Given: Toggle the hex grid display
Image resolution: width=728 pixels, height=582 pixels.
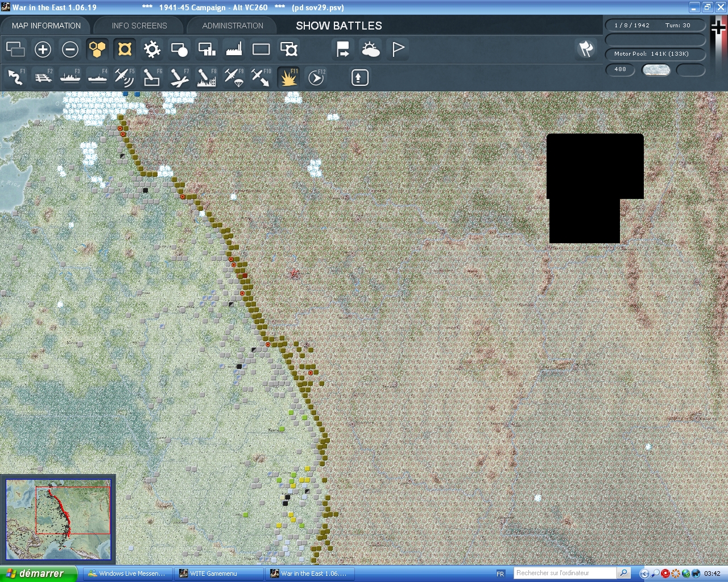Looking at the screenshot, I should pyautogui.click(x=97, y=49).
